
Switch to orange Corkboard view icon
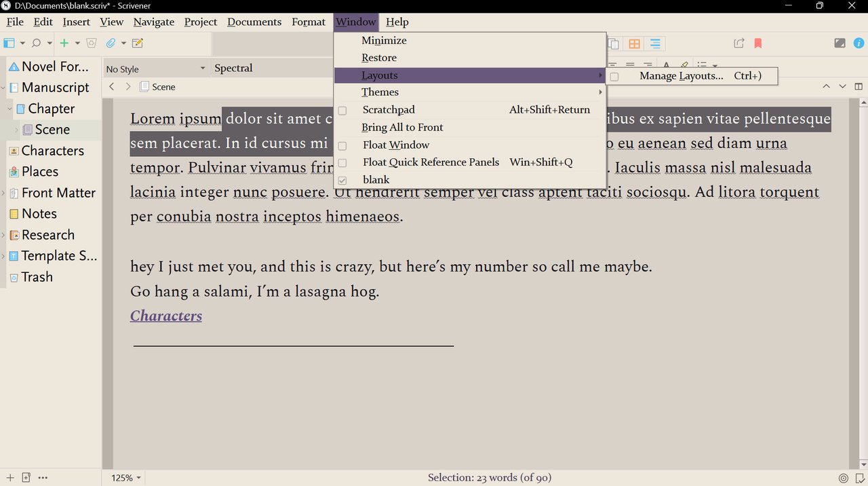[x=634, y=43]
